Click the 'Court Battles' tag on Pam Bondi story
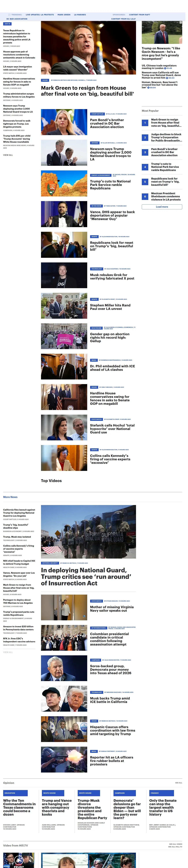This screenshot has height=868, width=188. (x=97, y=114)
